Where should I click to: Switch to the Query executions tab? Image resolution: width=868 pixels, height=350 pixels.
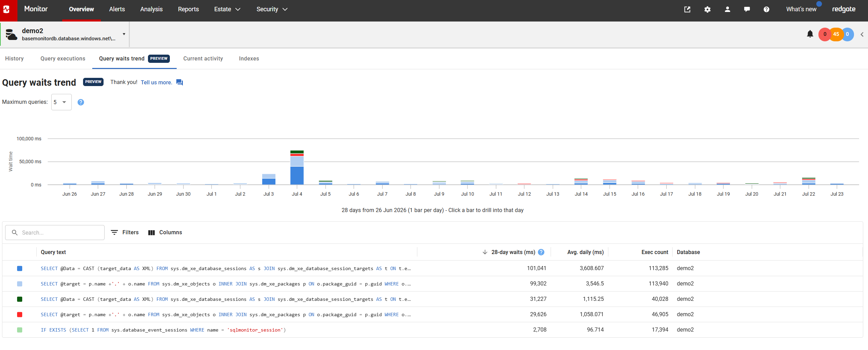click(x=63, y=58)
